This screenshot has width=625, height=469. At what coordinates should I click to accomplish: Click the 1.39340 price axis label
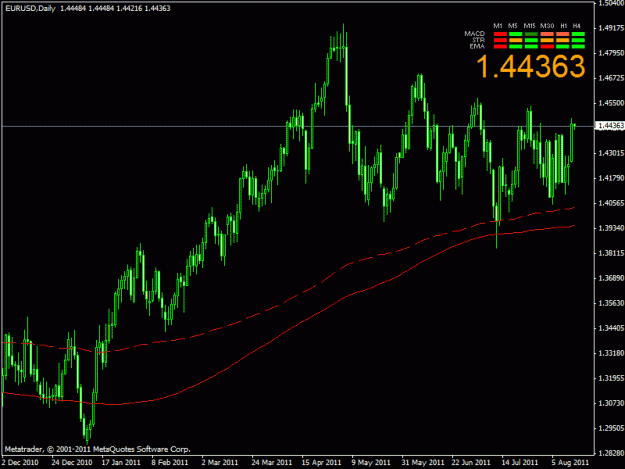point(611,228)
